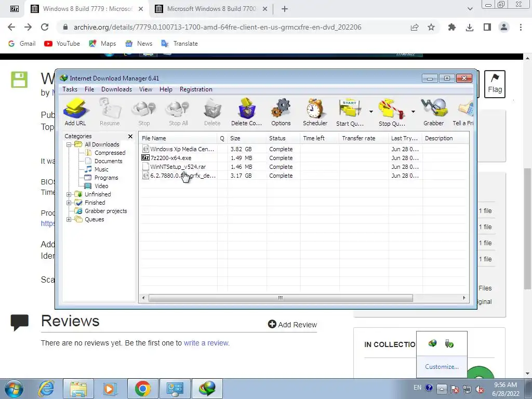Screen dimensions: 532x399
Task: Click the Flag button on archive.org
Action: [x=495, y=84]
